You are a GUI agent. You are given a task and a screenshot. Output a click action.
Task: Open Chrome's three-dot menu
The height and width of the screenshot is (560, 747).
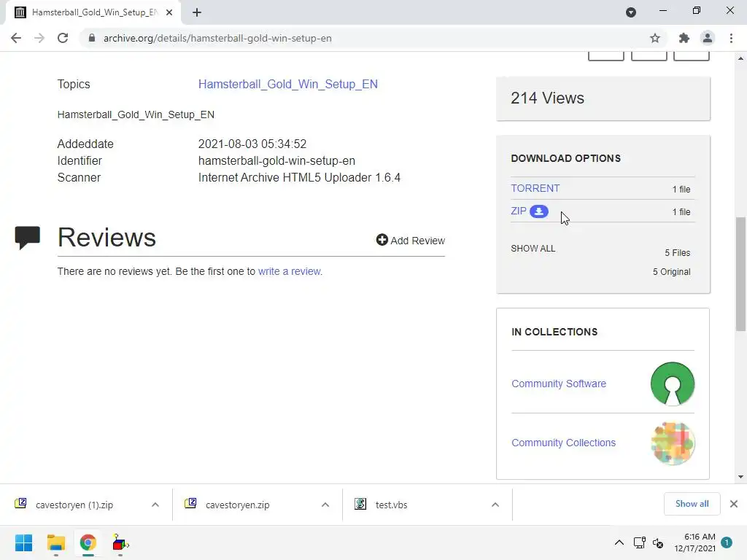731,38
